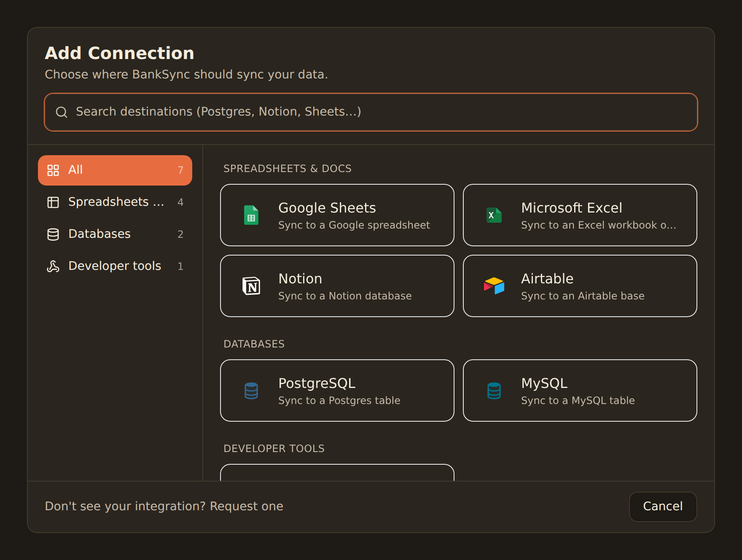Click the Add Connection dialog title
742x560 pixels.
coord(120,53)
